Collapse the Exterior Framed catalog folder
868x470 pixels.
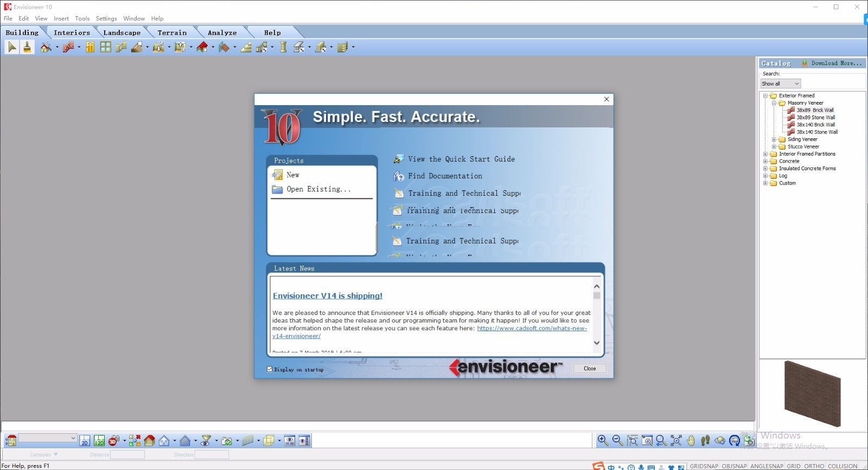[765, 95]
